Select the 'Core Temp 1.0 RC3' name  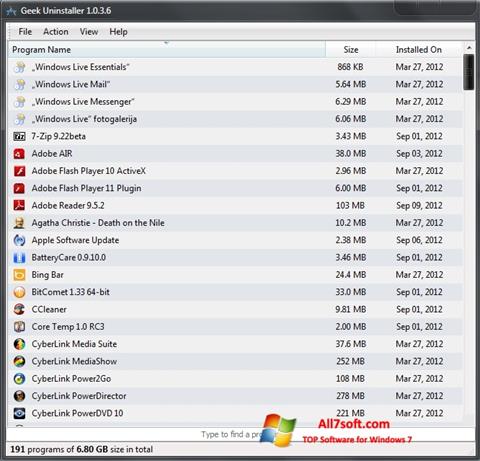(x=68, y=327)
